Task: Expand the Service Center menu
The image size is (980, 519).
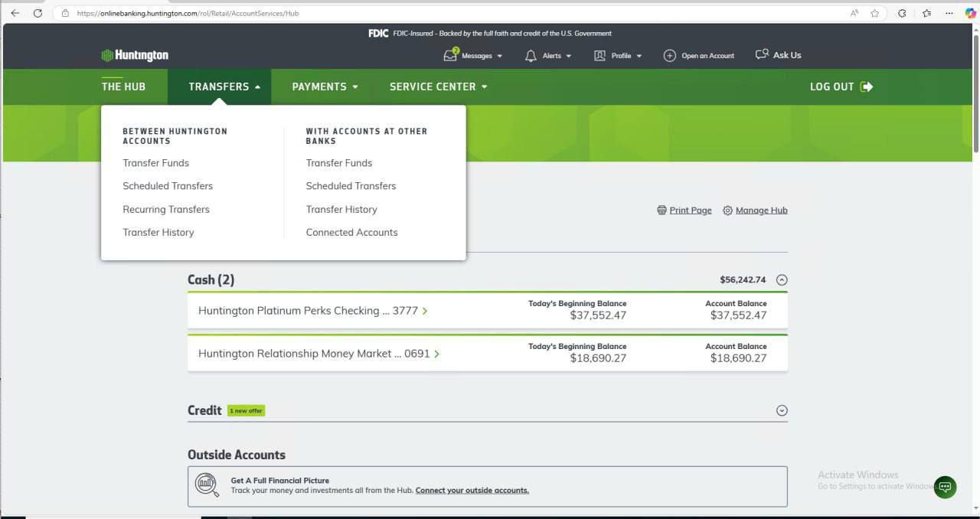Action: point(438,86)
